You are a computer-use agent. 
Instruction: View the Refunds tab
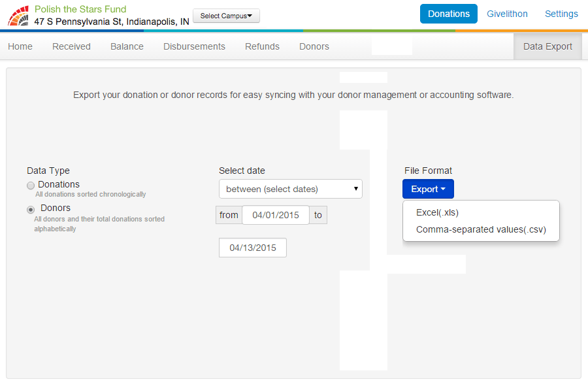(262, 46)
